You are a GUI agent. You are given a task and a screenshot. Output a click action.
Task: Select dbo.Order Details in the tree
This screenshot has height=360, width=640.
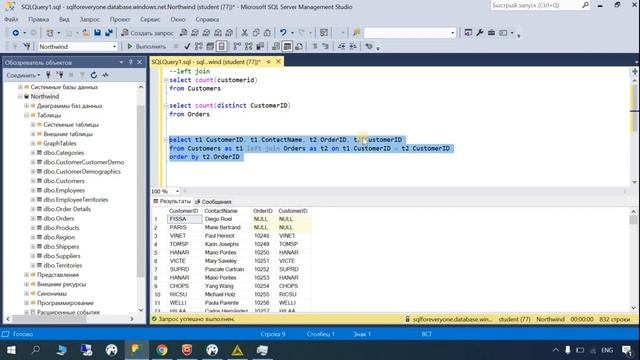[67, 209]
